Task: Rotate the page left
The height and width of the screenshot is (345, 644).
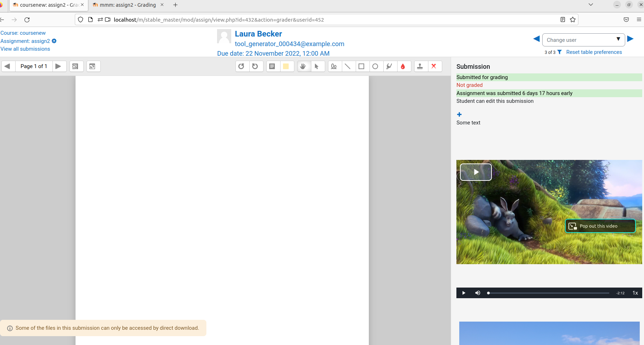Action: 242,66
